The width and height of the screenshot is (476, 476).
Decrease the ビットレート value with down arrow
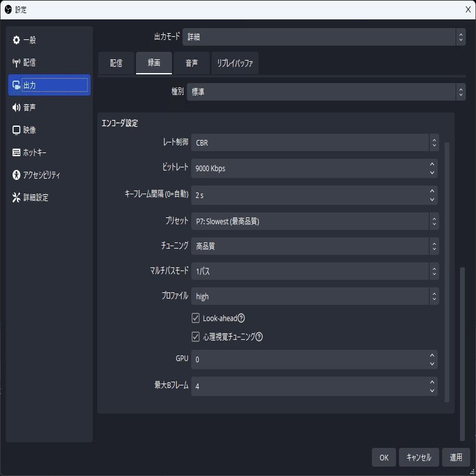click(432, 173)
